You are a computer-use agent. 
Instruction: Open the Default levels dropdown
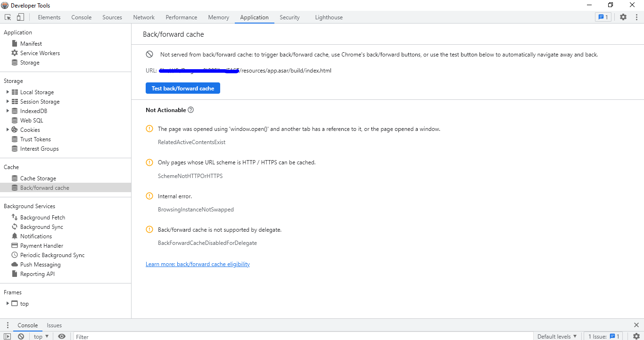click(557, 336)
